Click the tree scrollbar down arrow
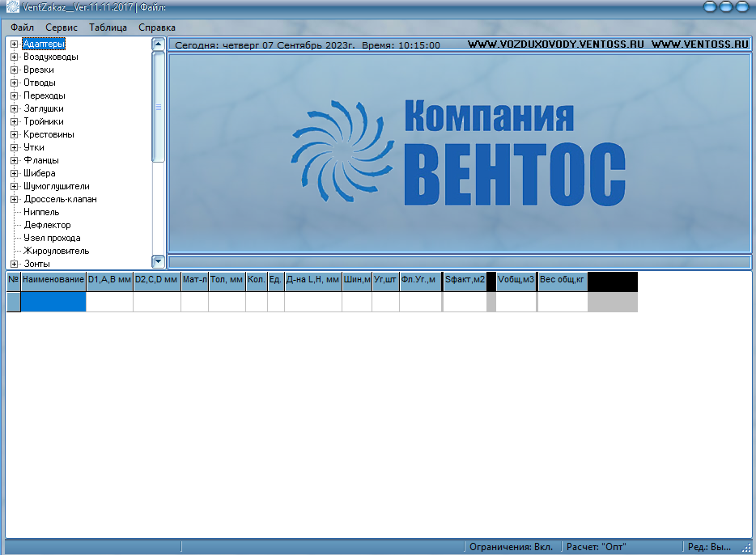 click(x=158, y=261)
